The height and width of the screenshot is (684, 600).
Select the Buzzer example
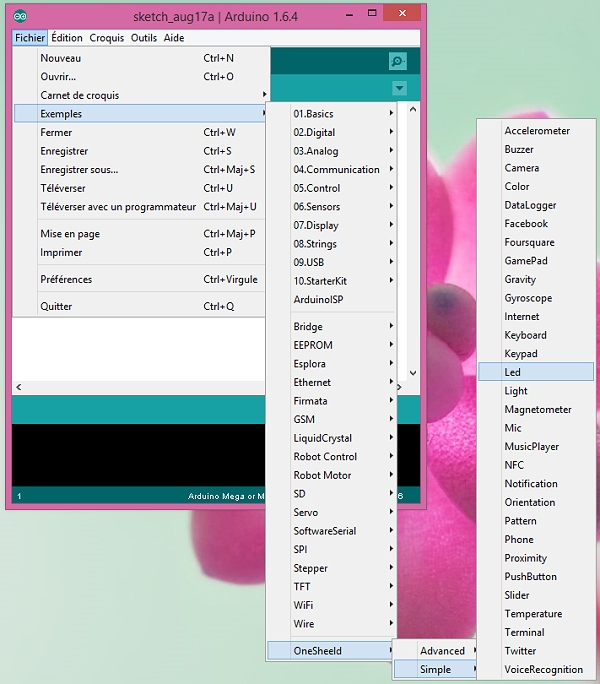tap(536, 150)
